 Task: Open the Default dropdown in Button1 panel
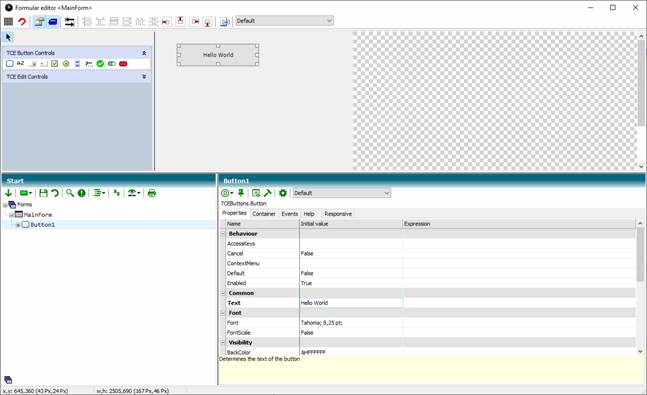[341, 193]
